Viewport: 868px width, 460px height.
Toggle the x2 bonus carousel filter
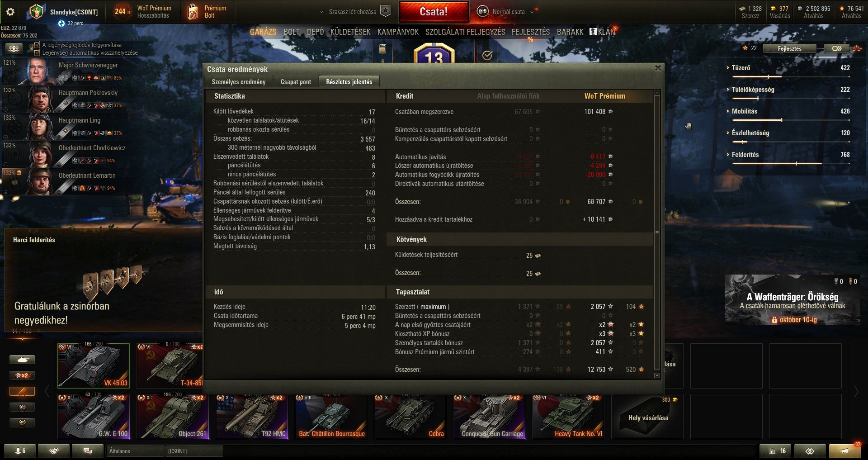tap(22, 375)
